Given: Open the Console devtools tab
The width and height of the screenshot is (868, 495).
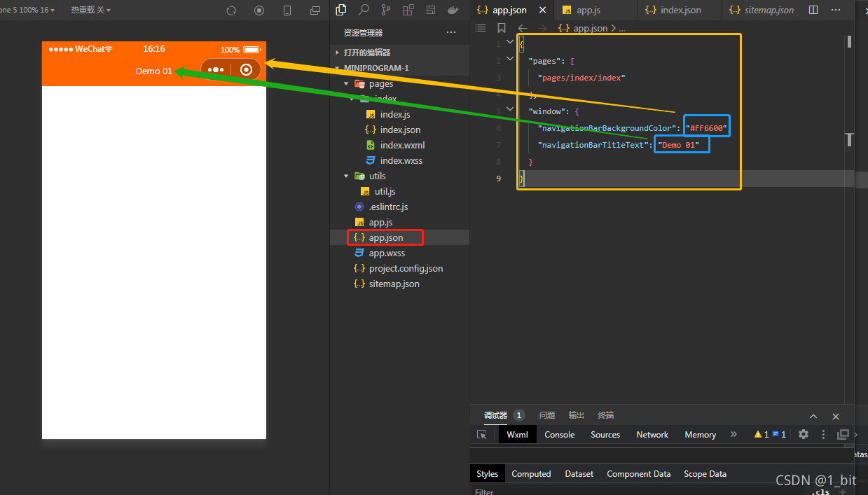Looking at the screenshot, I should pyautogui.click(x=560, y=435).
